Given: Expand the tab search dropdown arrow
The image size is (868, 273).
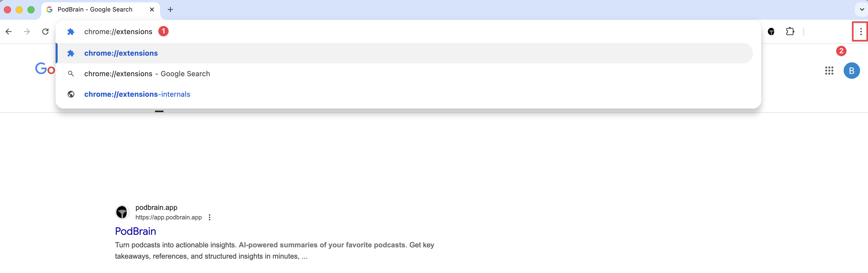Looking at the screenshot, I should point(862,9).
